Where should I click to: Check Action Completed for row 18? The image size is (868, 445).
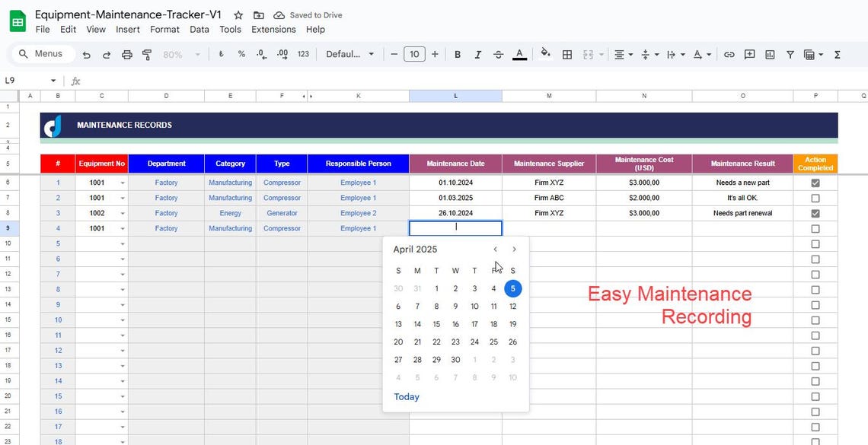pos(815,366)
